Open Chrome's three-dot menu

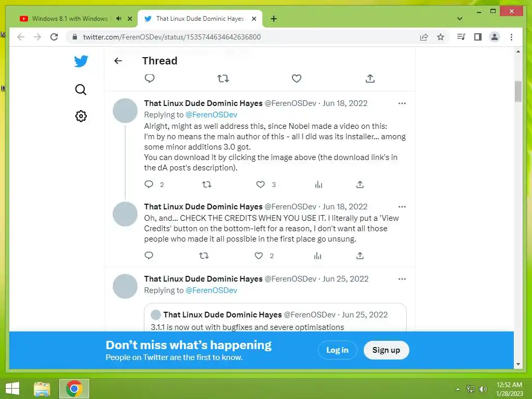(x=511, y=37)
